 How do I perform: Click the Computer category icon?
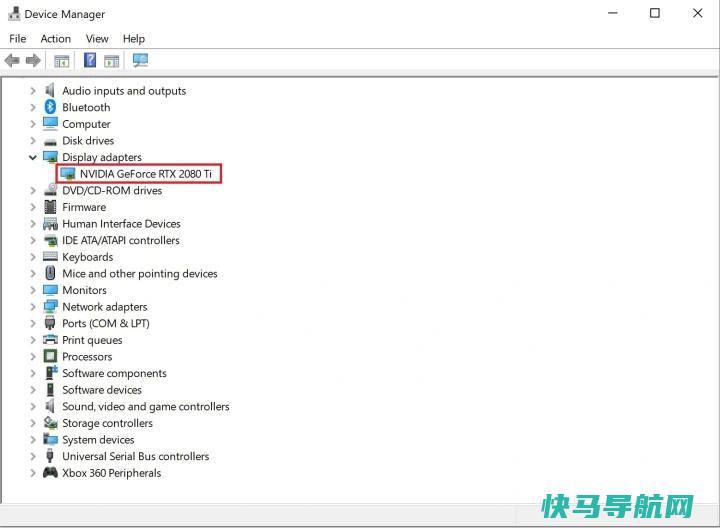click(x=50, y=124)
